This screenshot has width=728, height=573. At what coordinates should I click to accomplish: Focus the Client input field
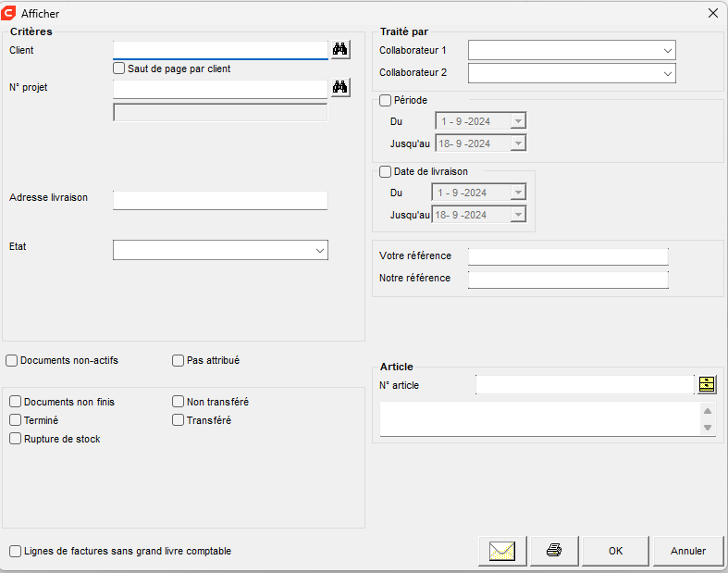click(220, 50)
